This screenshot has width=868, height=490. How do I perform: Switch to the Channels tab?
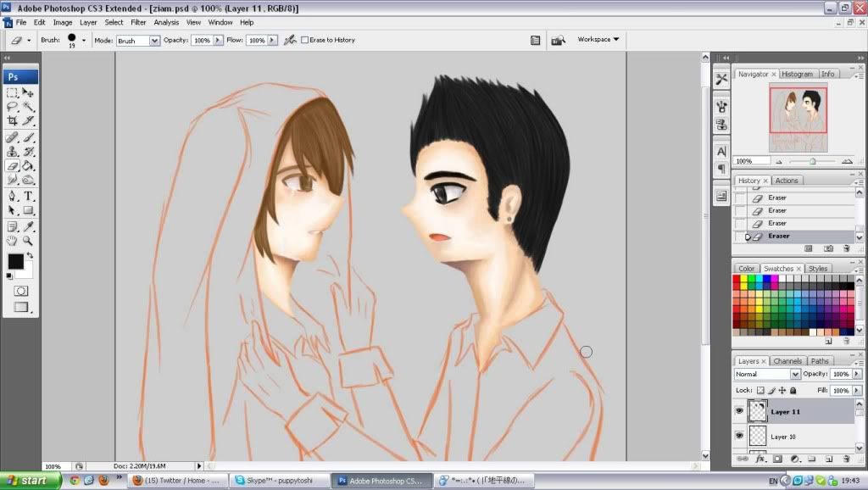coord(787,361)
